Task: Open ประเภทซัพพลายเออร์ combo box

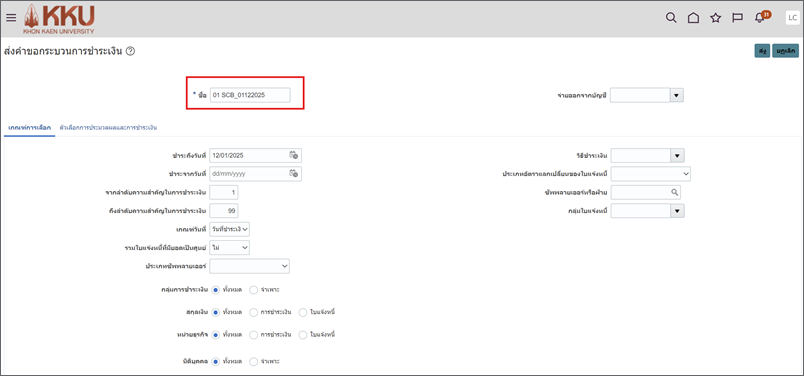Action: [250, 267]
